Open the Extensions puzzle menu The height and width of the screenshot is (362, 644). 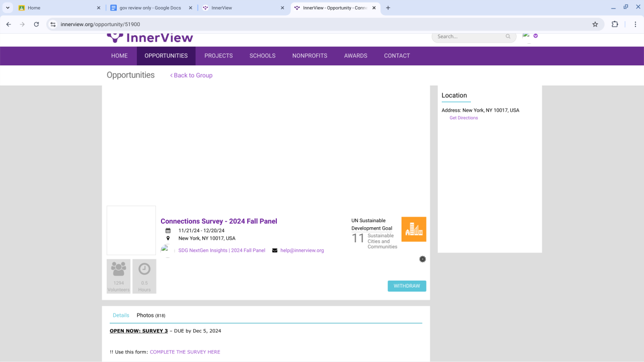(x=615, y=24)
